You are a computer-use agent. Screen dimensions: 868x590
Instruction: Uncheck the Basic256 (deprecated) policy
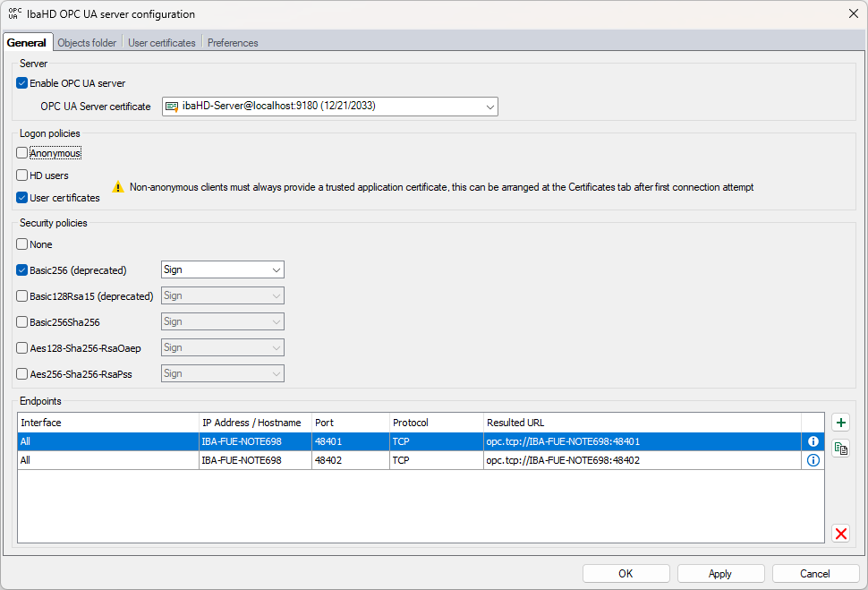point(22,269)
